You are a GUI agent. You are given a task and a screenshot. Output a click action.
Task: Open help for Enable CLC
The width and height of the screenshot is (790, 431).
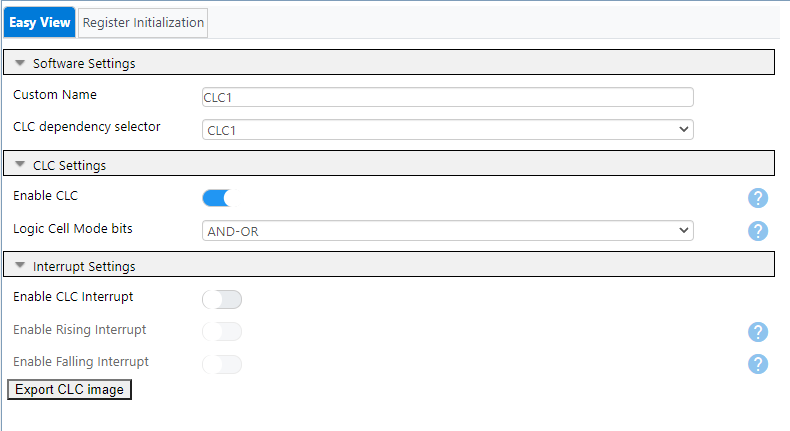coord(757,198)
